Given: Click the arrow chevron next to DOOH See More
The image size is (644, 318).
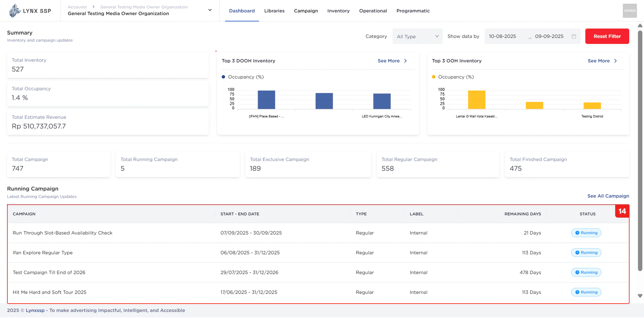Looking at the screenshot, I should (406, 61).
